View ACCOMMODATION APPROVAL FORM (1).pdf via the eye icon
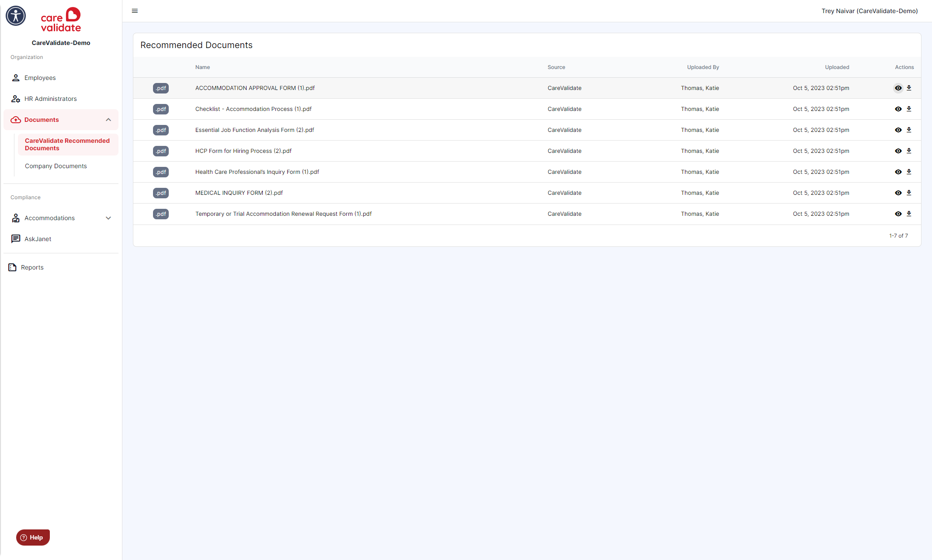 tap(898, 88)
